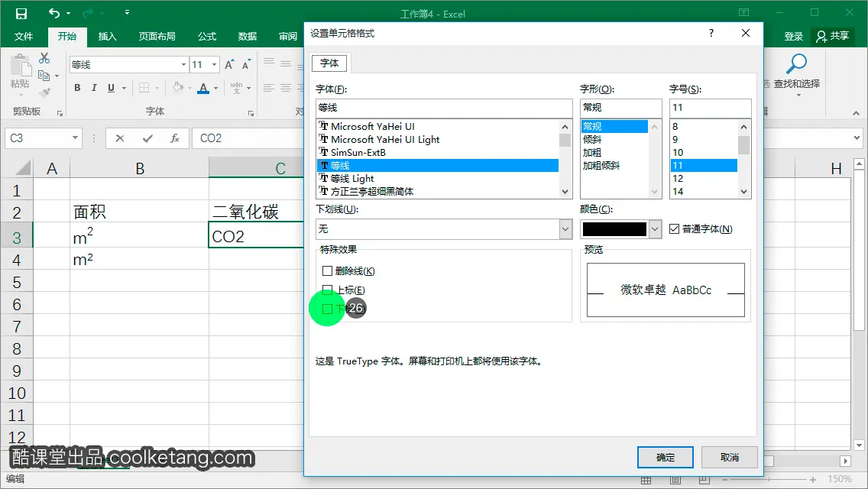Choose SimSun-ExtB in the font list
Viewport: 868px width, 489px height.
click(437, 152)
